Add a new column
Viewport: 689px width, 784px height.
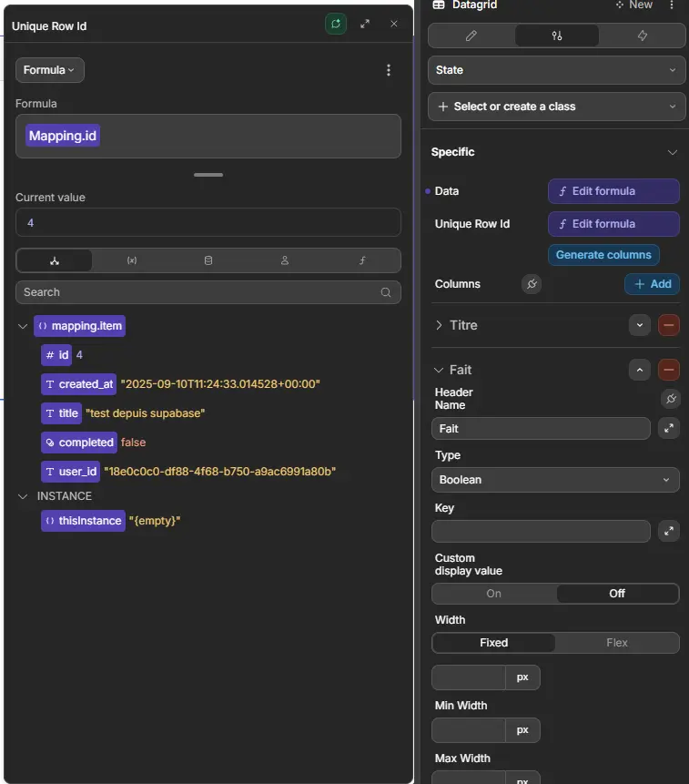click(652, 284)
